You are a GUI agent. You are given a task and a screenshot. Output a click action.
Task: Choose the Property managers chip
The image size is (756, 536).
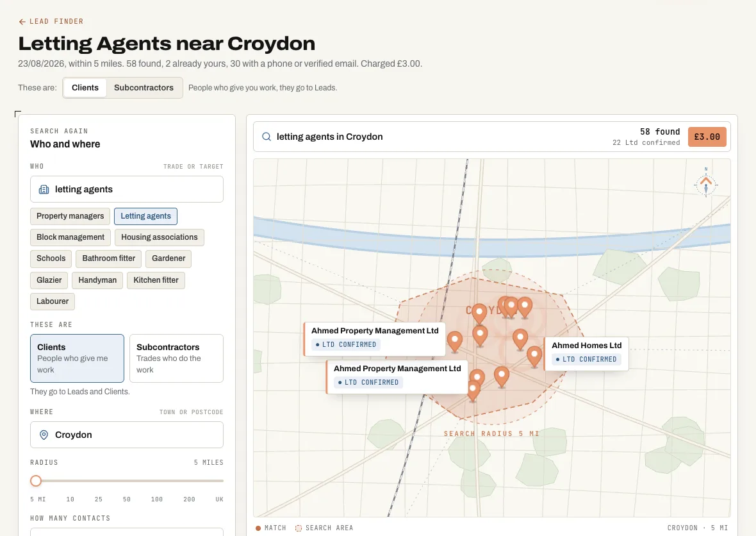[x=70, y=216]
